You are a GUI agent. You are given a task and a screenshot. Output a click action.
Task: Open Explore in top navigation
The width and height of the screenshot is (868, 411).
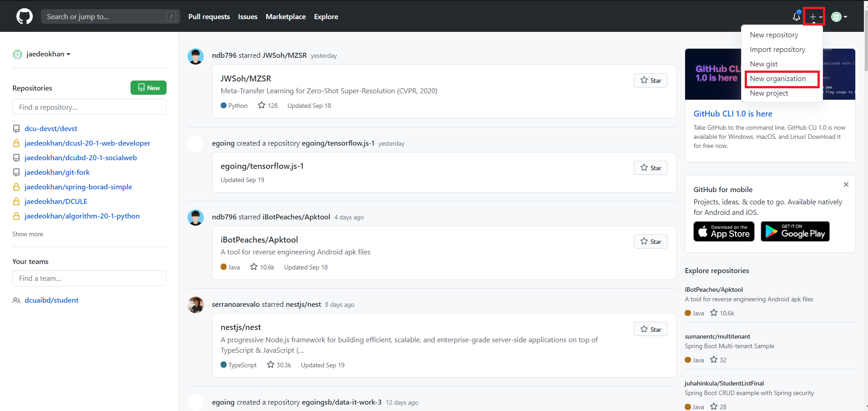326,17
